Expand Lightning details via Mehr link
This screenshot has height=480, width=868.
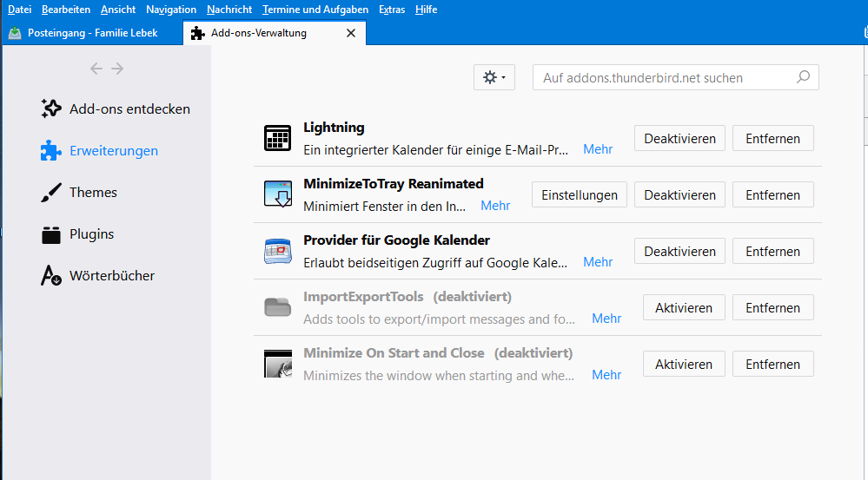pyautogui.click(x=598, y=149)
